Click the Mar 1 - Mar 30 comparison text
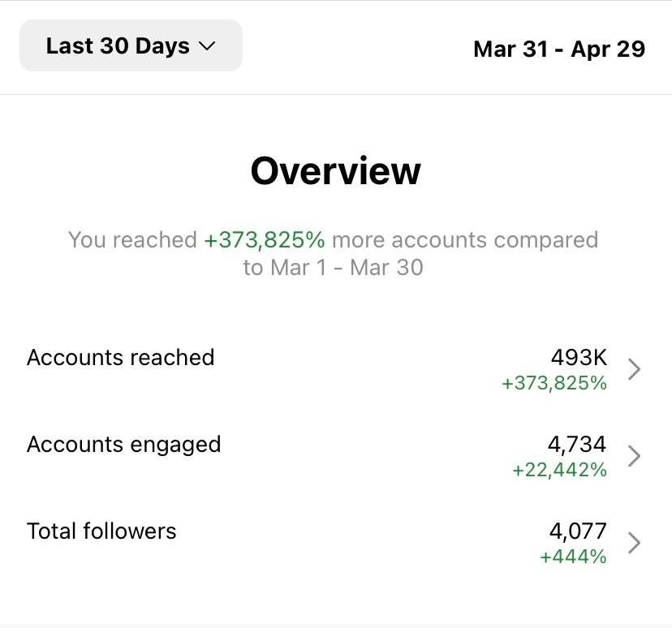This screenshot has height=628, width=672. click(346, 268)
